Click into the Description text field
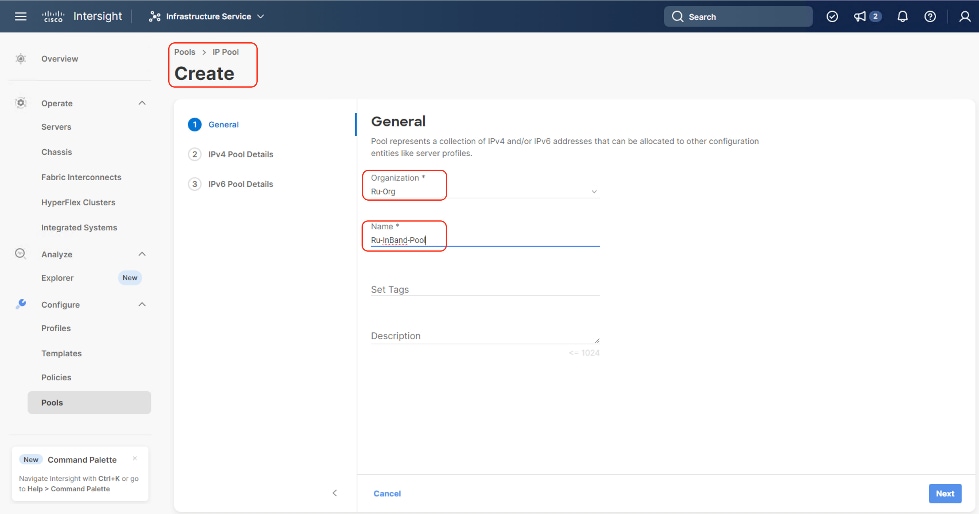Viewport: 979px width, 514px height. point(484,336)
